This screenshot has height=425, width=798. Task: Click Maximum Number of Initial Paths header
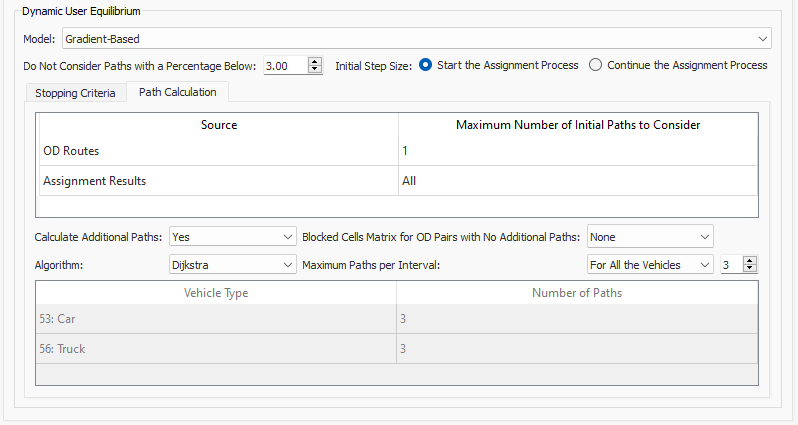click(x=577, y=125)
